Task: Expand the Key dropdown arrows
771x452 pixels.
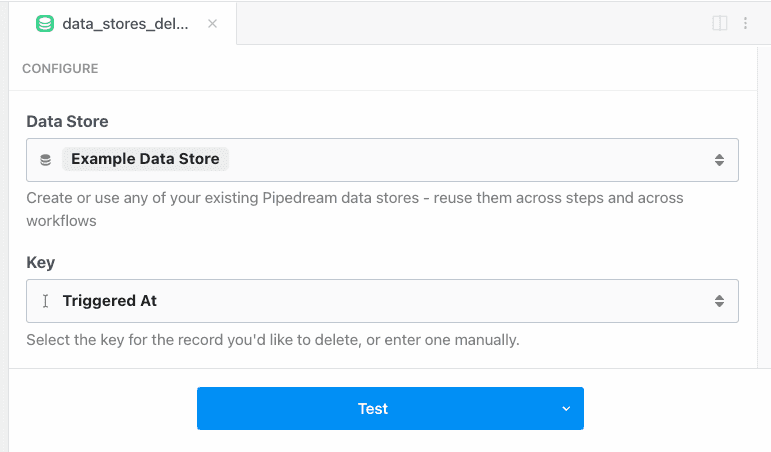Action: (x=719, y=301)
